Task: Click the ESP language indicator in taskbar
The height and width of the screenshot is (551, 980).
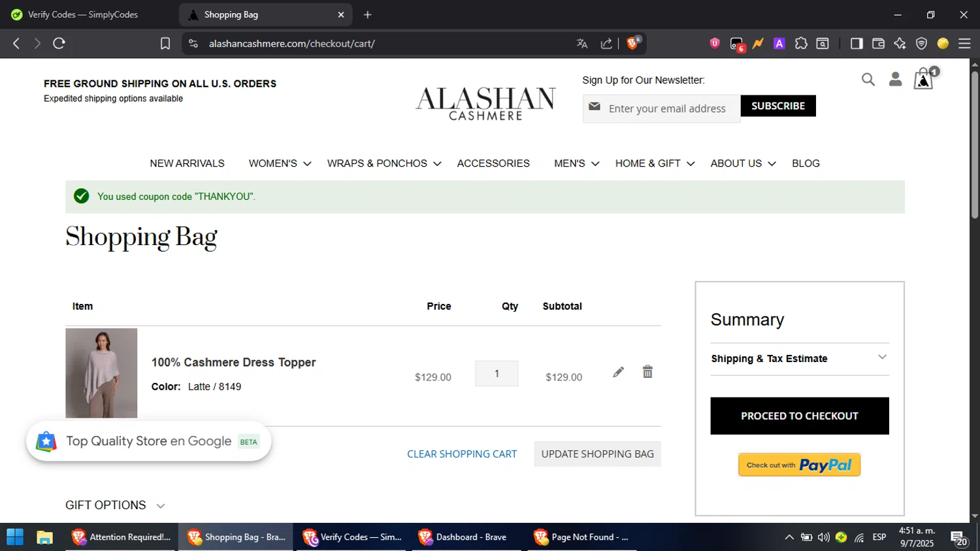Action: click(879, 537)
